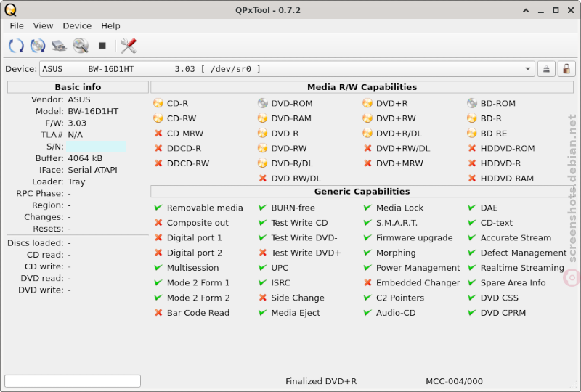
Task: Click the DVD-ROM disc icon
Action: pos(263,103)
